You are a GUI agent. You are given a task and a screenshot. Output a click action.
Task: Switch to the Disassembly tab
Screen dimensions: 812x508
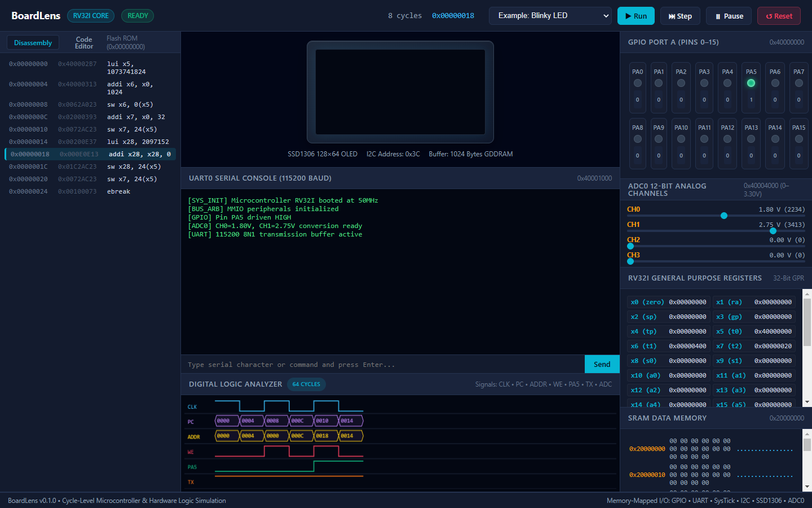pyautogui.click(x=33, y=43)
